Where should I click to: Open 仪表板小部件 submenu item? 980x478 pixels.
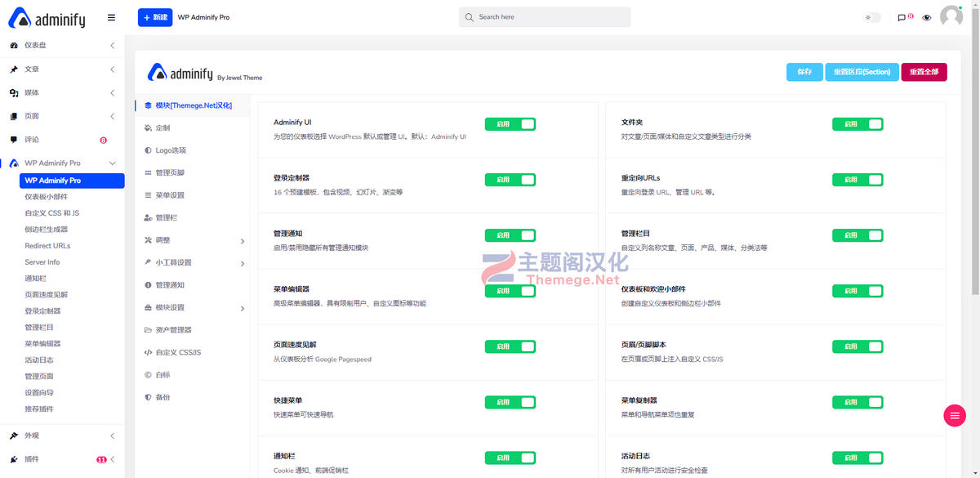(x=46, y=197)
